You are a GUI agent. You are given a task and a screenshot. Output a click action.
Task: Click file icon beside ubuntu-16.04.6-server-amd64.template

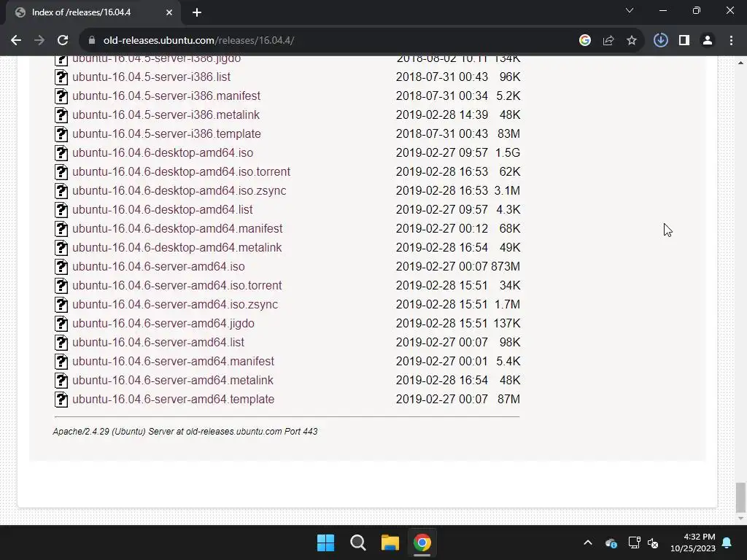(x=61, y=400)
